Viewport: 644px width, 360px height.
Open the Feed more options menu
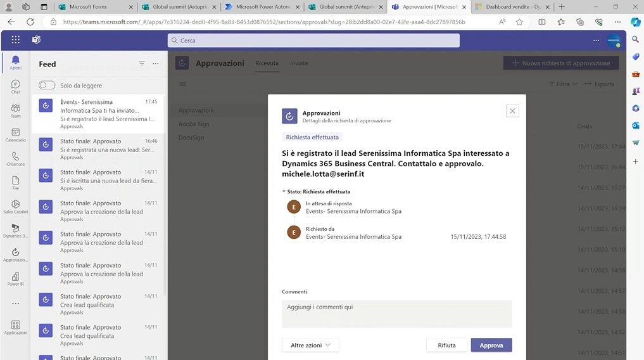point(156,63)
